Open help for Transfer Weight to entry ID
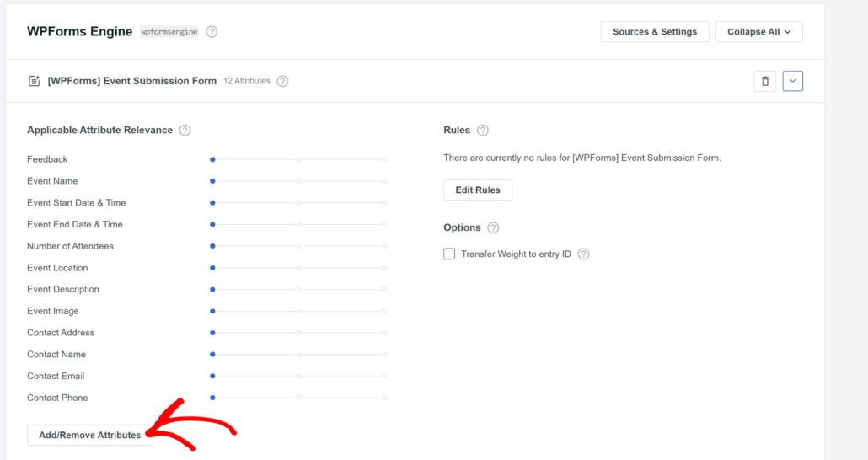Screen dimensions: 868x460 [583, 254]
